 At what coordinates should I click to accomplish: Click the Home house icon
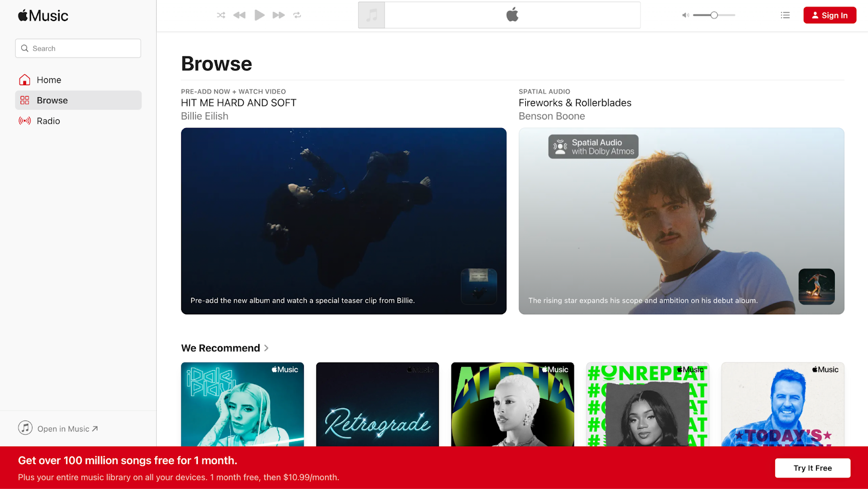[x=24, y=80]
